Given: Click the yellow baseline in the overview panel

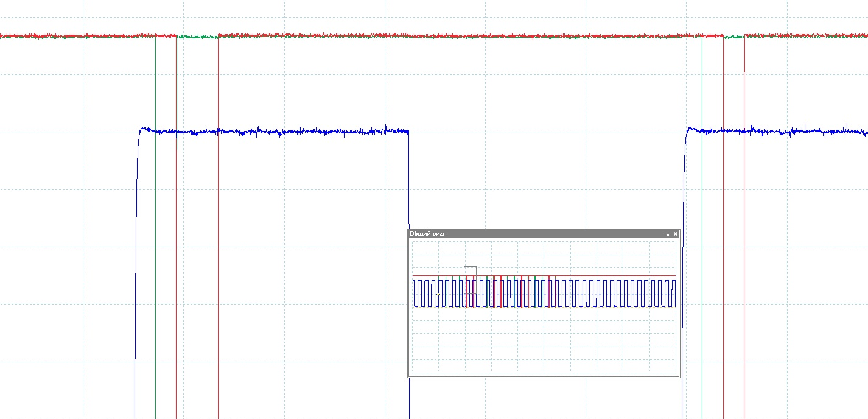Looking at the screenshot, I should pyautogui.click(x=578, y=308).
